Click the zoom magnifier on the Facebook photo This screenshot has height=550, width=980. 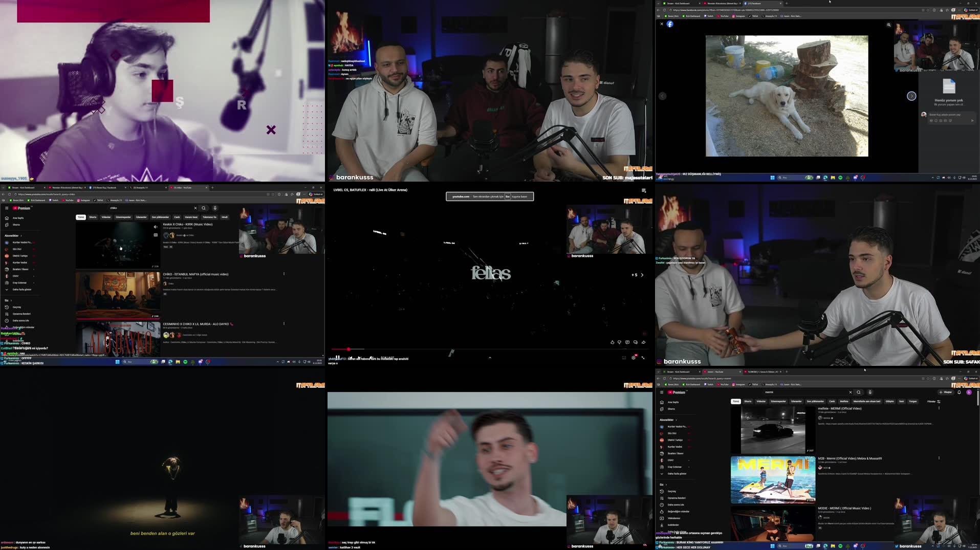888,25
